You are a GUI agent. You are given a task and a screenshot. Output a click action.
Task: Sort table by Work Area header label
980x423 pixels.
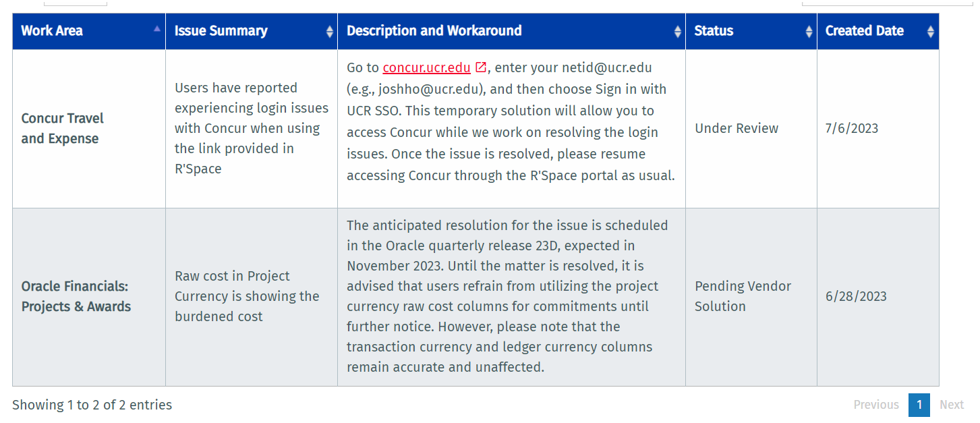52,31
